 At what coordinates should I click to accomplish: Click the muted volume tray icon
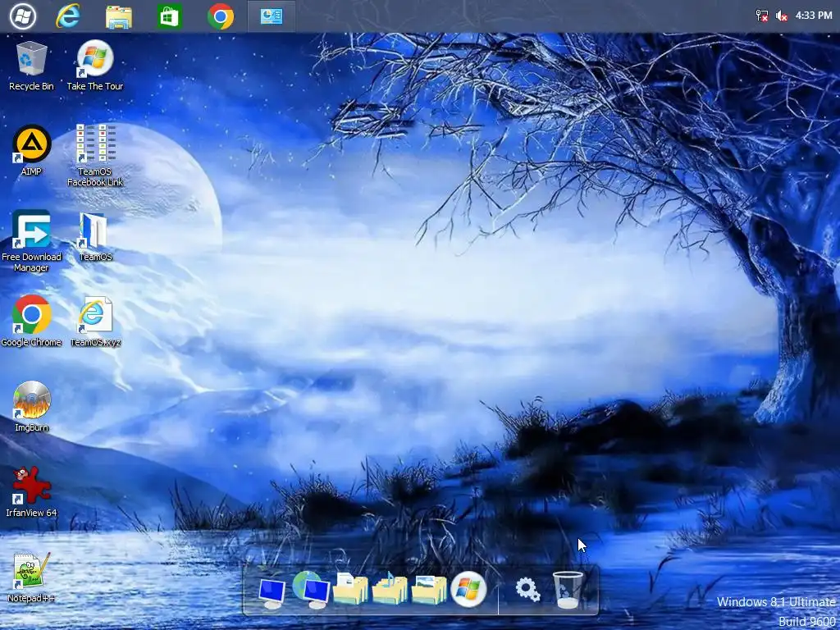(x=781, y=16)
